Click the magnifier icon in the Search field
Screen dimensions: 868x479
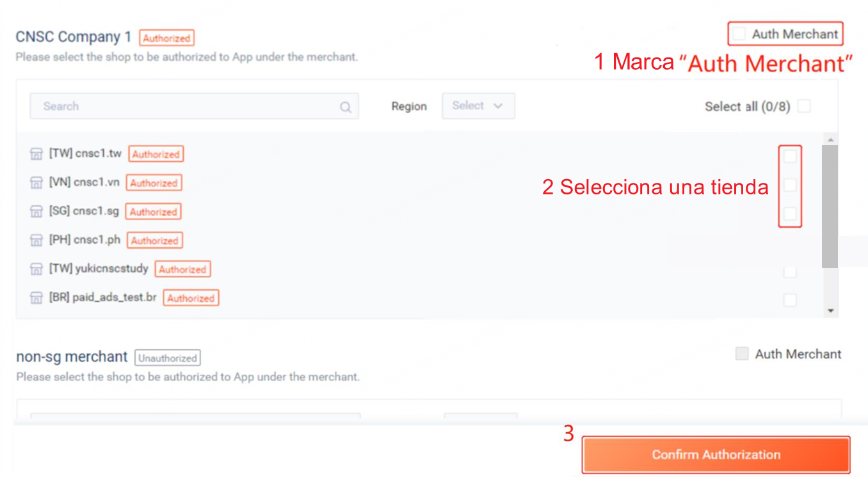pyautogui.click(x=346, y=107)
